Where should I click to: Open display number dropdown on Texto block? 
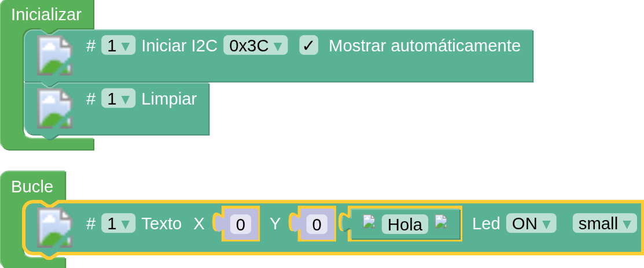[118, 224]
